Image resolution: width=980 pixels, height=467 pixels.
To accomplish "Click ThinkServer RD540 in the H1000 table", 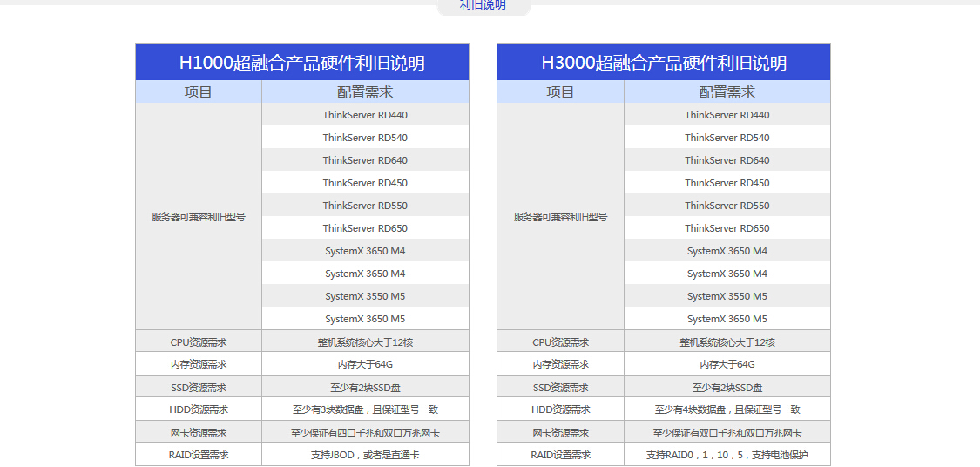I will click(x=365, y=138).
